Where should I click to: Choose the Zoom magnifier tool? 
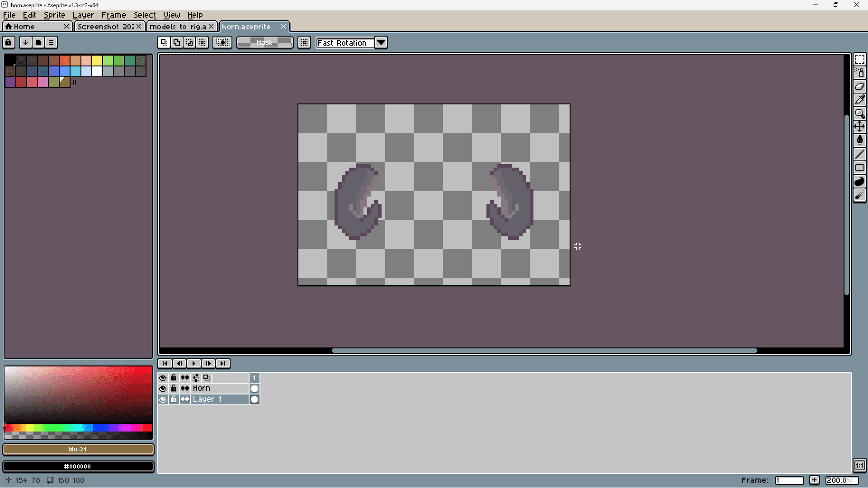(859, 113)
